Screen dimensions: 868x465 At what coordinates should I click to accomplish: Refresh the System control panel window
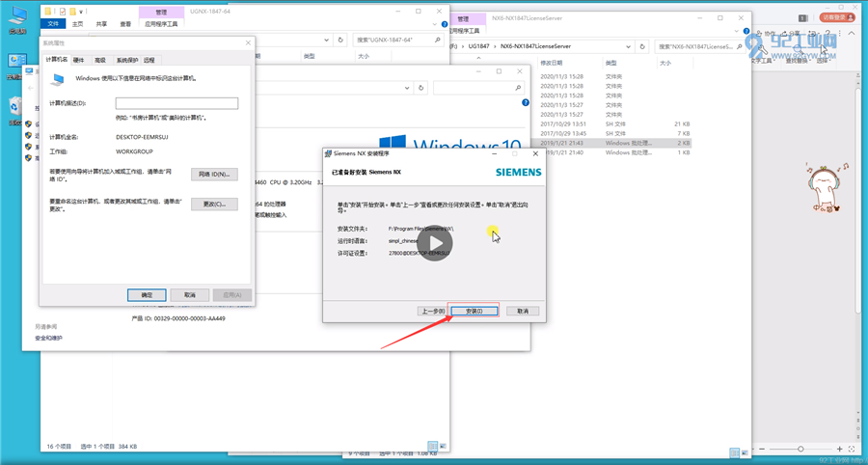pos(421,88)
